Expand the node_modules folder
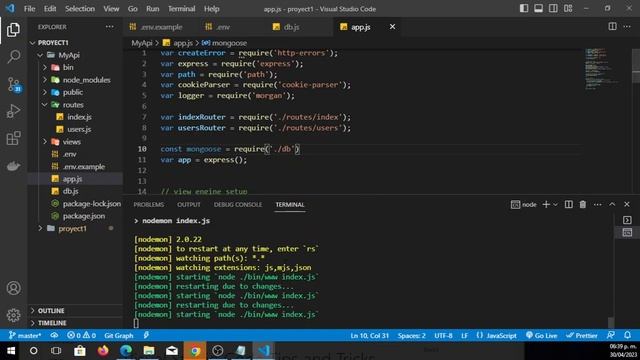This screenshot has width=640, height=360. (x=45, y=80)
